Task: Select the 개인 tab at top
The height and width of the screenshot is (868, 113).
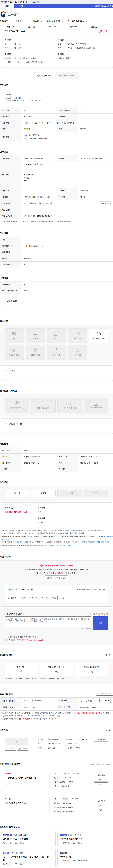Action: 7,6
